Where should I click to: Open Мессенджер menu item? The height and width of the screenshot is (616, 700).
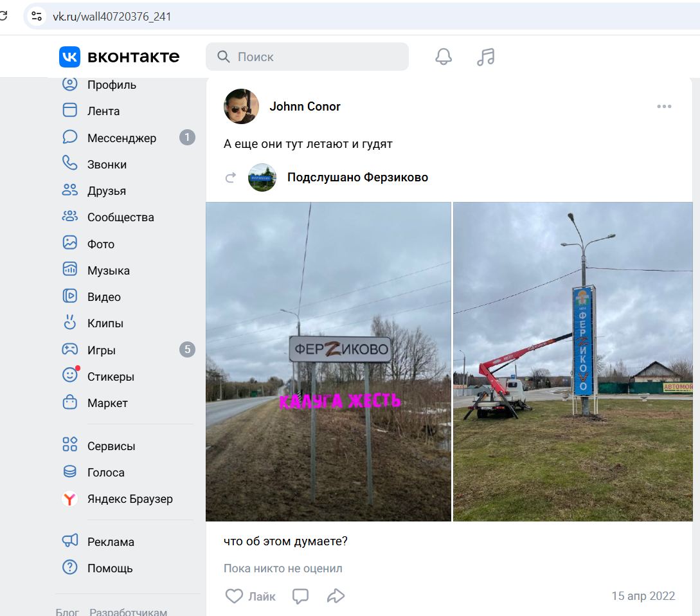[x=122, y=138]
